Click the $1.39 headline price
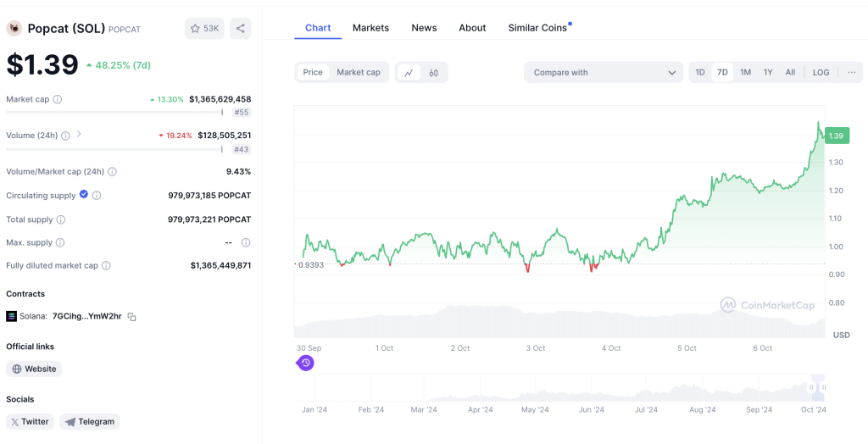 [42, 64]
